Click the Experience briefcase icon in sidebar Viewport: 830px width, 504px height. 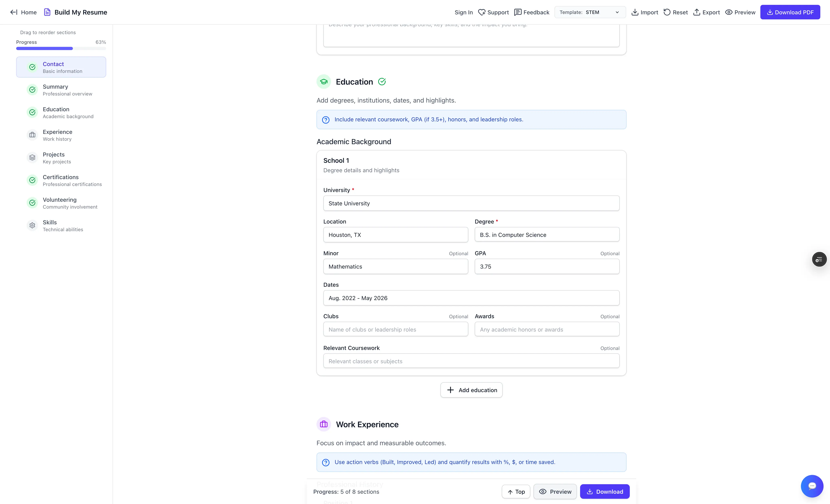[x=32, y=135]
